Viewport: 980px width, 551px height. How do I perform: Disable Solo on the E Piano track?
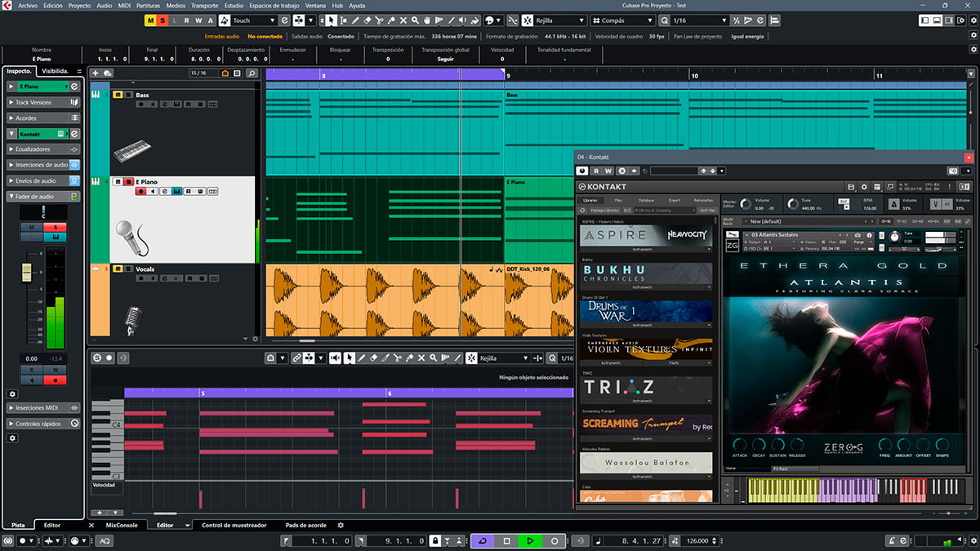[128, 181]
